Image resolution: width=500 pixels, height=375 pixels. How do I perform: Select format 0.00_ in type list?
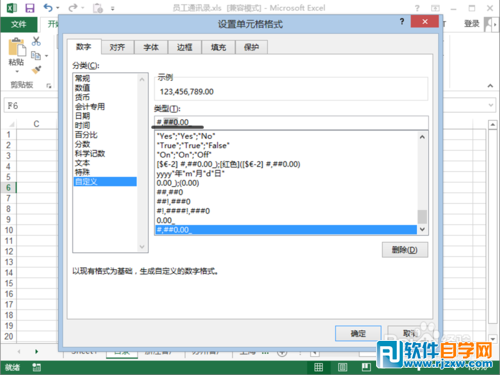(x=286, y=220)
